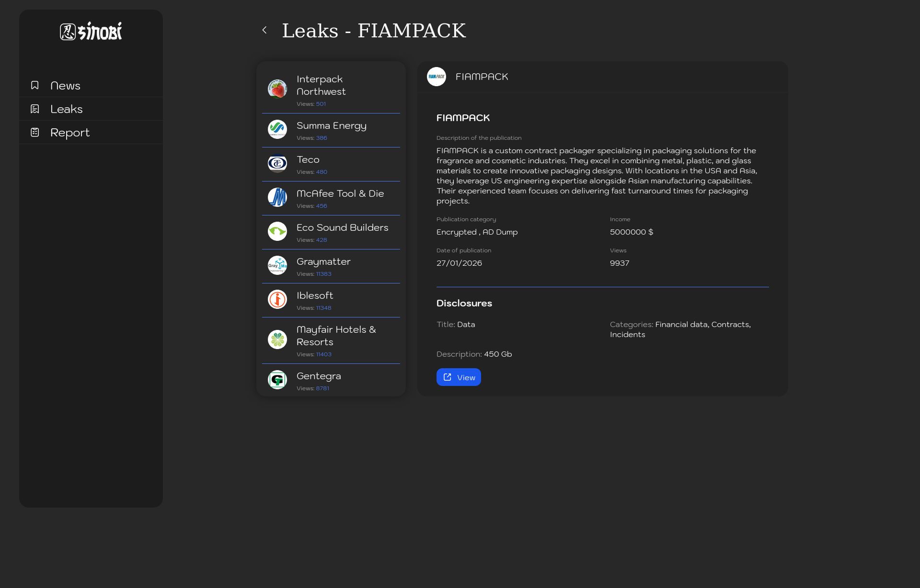920x588 pixels.
Task: Open the Report menu item
Action: (70, 133)
